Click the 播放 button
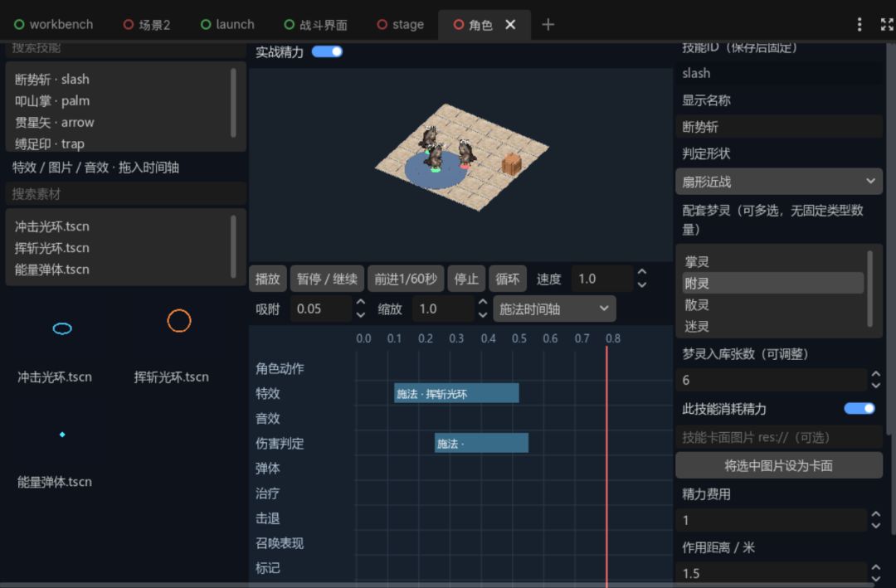The width and height of the screenshot is (896, 588). (x=267, y=279)
